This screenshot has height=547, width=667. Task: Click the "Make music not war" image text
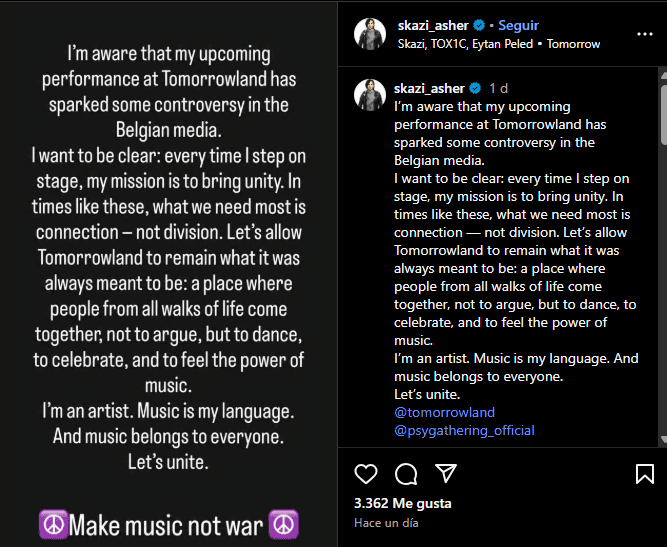coord(169,524)
